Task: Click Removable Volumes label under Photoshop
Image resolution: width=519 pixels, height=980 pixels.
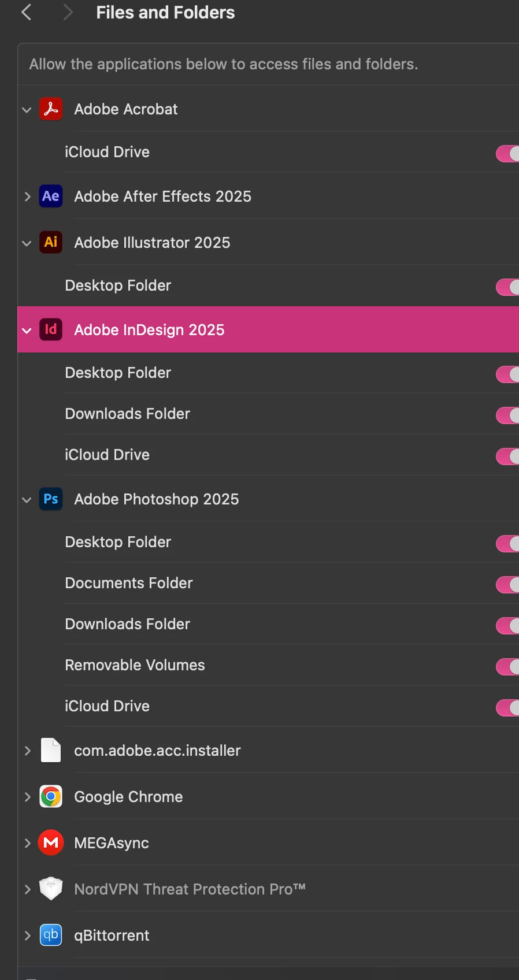Action: 135,665
